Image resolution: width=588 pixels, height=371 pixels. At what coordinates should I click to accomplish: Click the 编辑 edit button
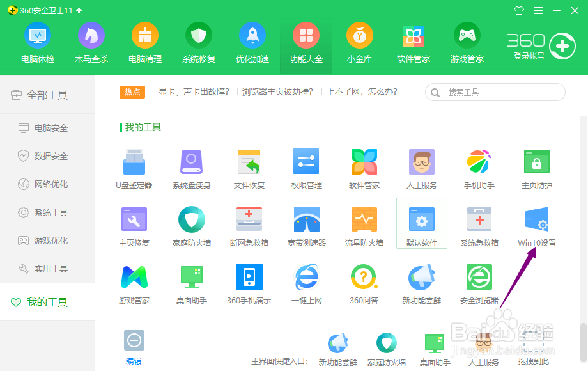(134, 348)
